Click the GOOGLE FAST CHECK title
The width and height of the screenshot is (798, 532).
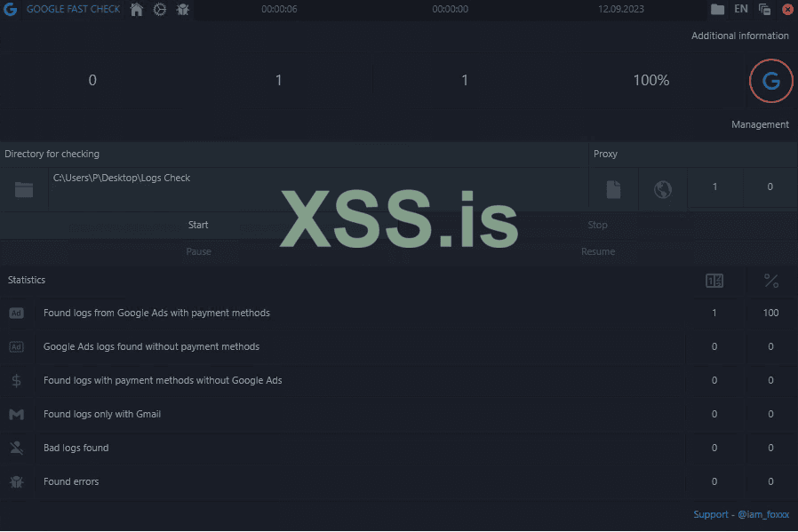point(73,9)
